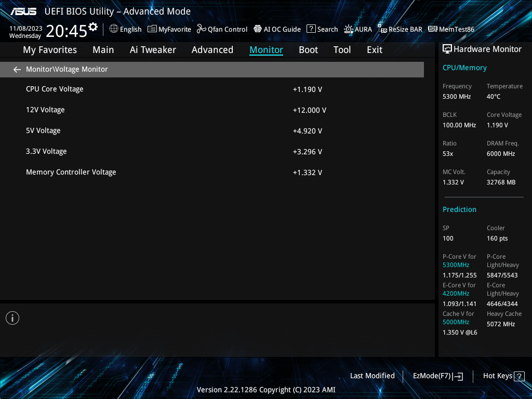
Task: Click the EzMode exit arrow icon
Action: click(x=458, y=376)
